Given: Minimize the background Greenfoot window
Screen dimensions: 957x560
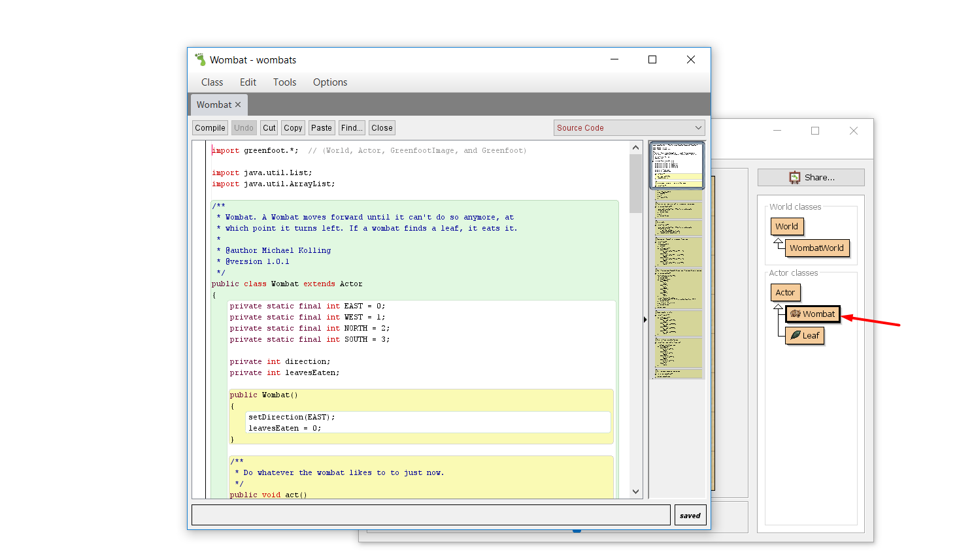Looking at the screenshot, I should (777, 131).
